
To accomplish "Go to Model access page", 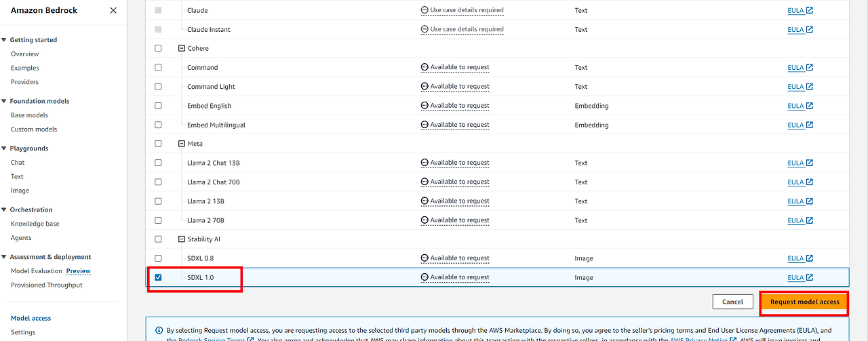I will (31, 319).
